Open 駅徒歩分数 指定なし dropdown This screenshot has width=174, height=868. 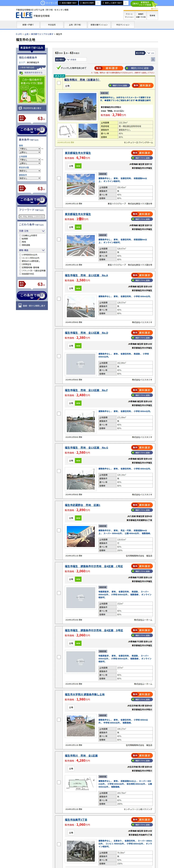30,171
